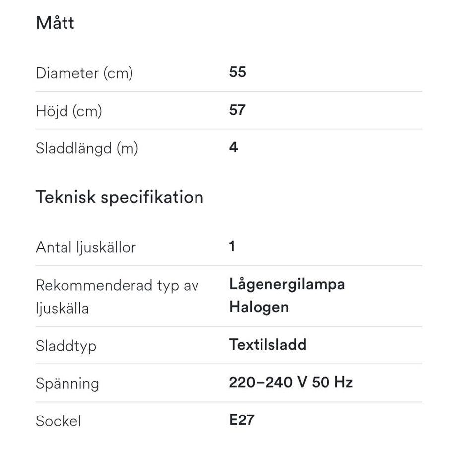Click the Mått section heading
The height and width of the screenshot is (476, 458).
pos(55,23)
